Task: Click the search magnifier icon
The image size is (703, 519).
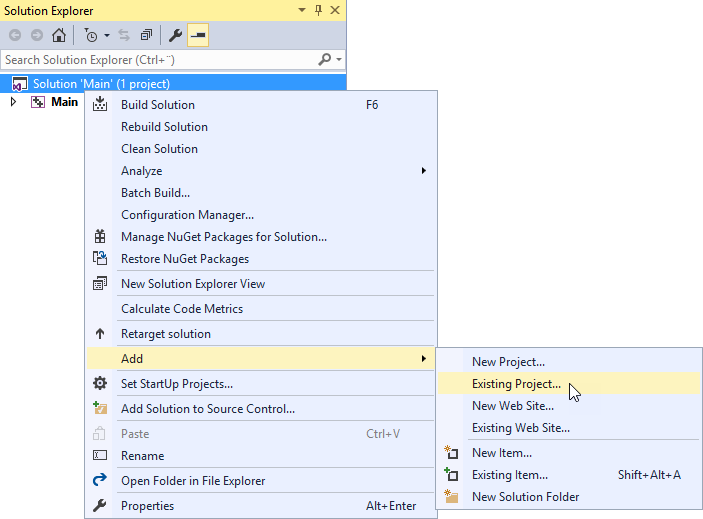Action: (x=325, y=60)
